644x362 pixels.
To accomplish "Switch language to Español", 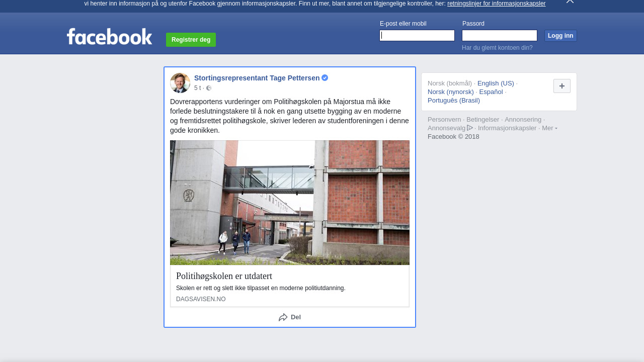I will click(x=491, y=92).
